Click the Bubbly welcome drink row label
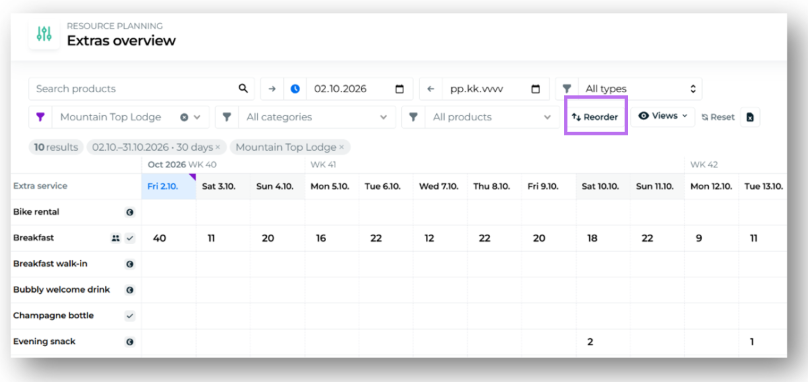808x382 pixels. [61, 289]
